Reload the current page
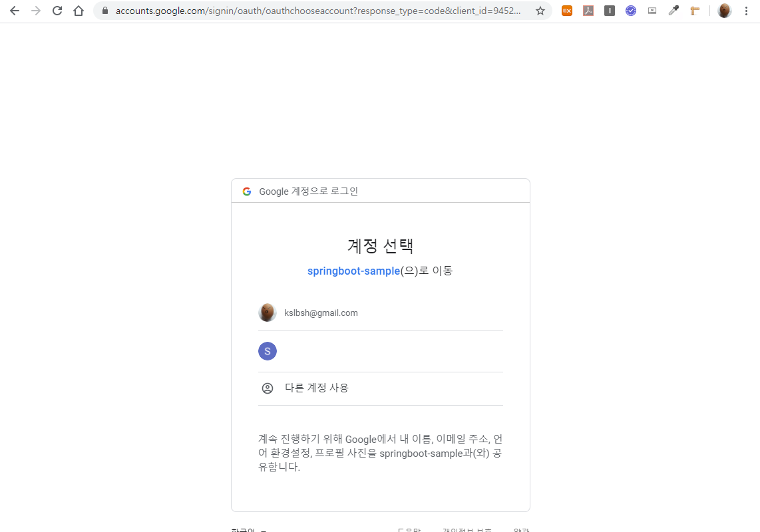The height and width of the screenshot is (532, 760). pos(57,11)
